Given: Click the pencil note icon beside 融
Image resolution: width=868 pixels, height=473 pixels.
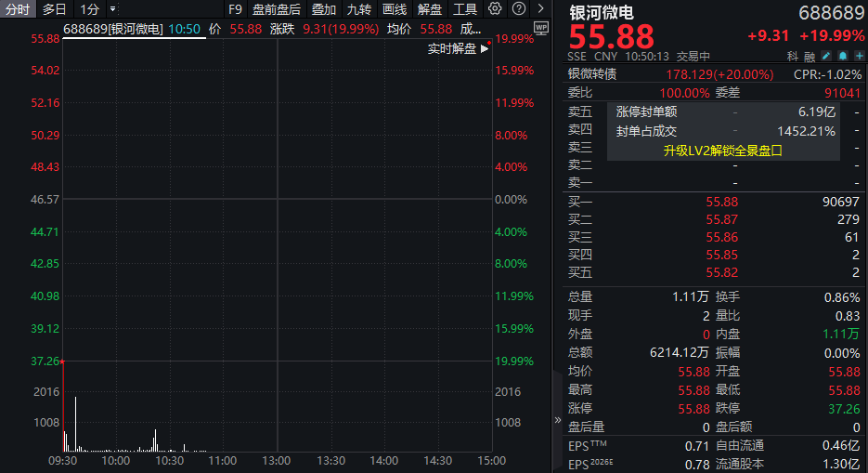Looking at the screenshot, I should [826, 56].
